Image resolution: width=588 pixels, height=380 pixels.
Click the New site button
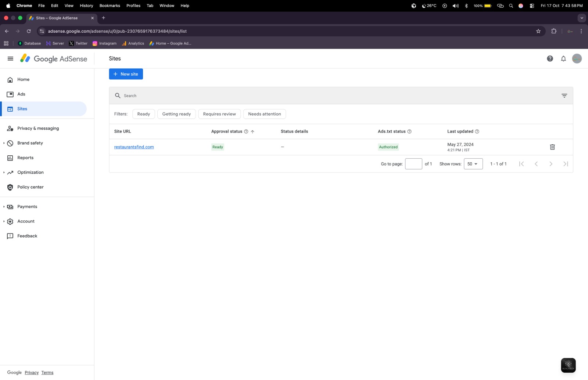click(126, 74)
